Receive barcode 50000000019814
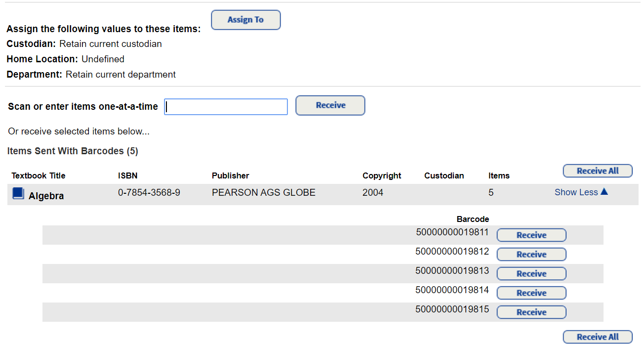 [x=531, y=293]
